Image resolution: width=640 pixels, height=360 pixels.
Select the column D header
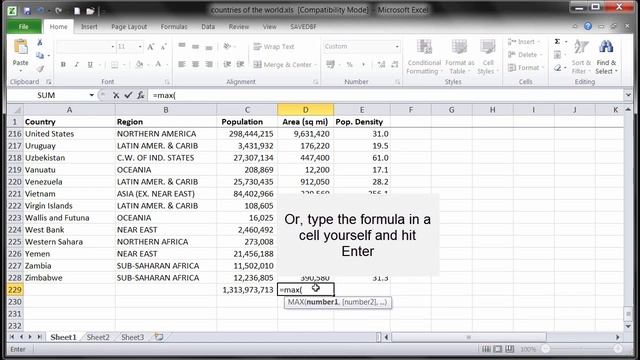tap(305, 110)
